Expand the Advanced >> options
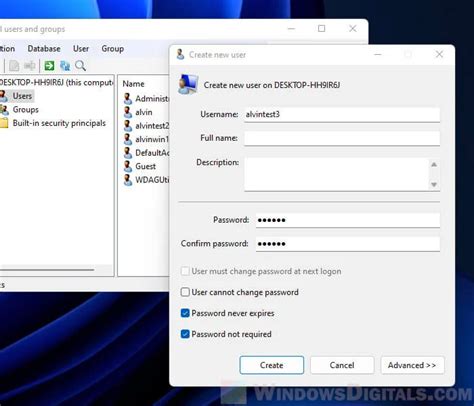 click(x=412, y=365)
